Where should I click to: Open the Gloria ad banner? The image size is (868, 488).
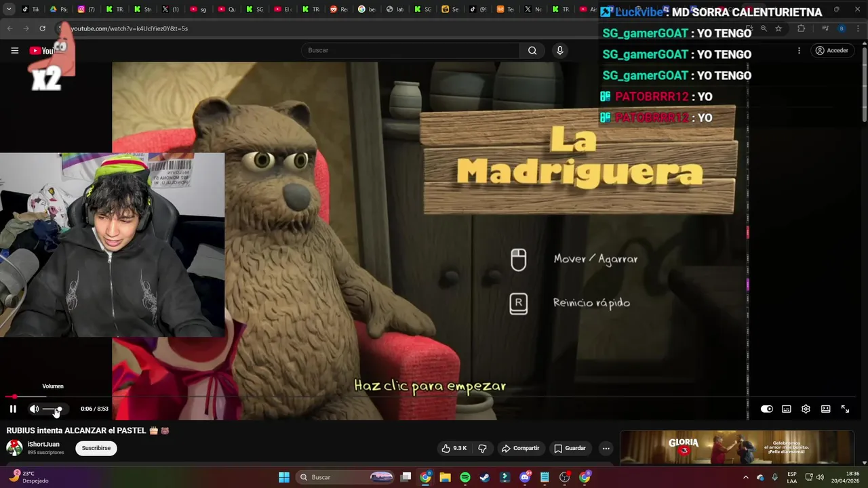(x=736, y=447)
